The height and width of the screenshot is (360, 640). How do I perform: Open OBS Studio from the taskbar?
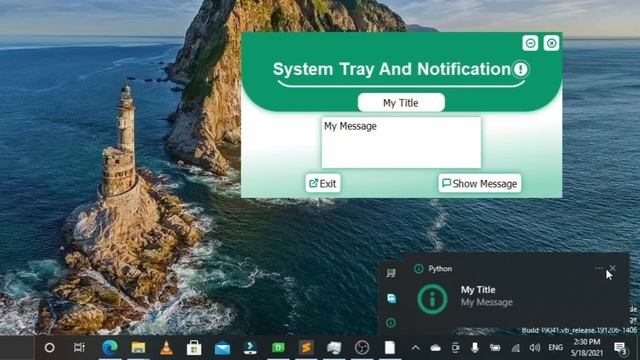(362, 348)
